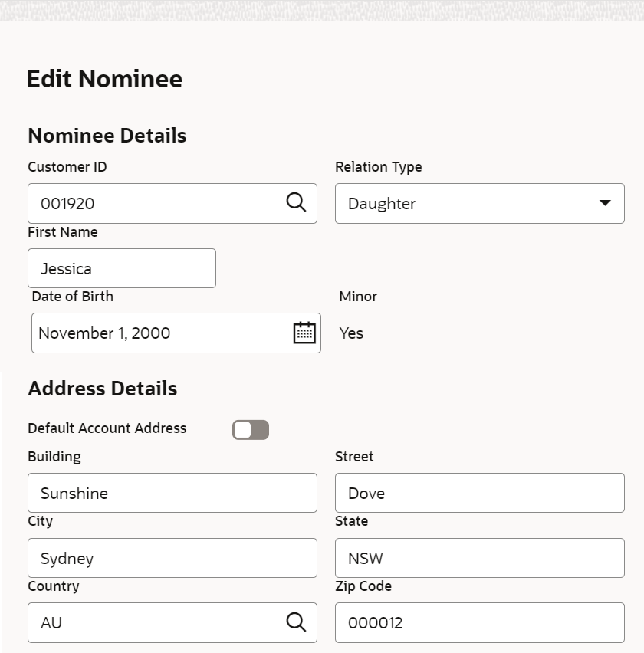Click the Nominee Details section heading
The height and width of the screenshot is (653, 644).
click(107, 136)
